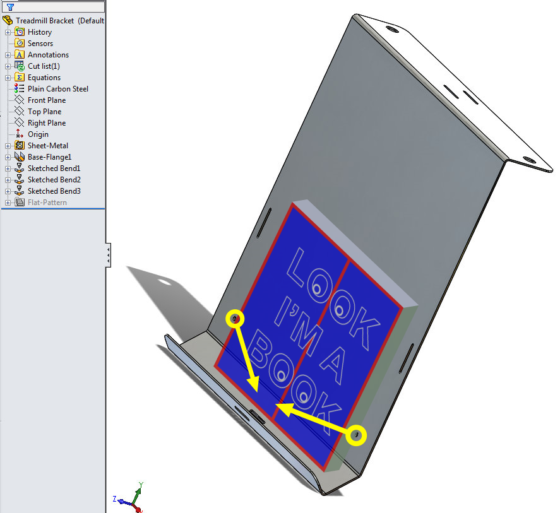
Task: Click the Plain Carbon Steel material icon
Action: pos(19,89)
